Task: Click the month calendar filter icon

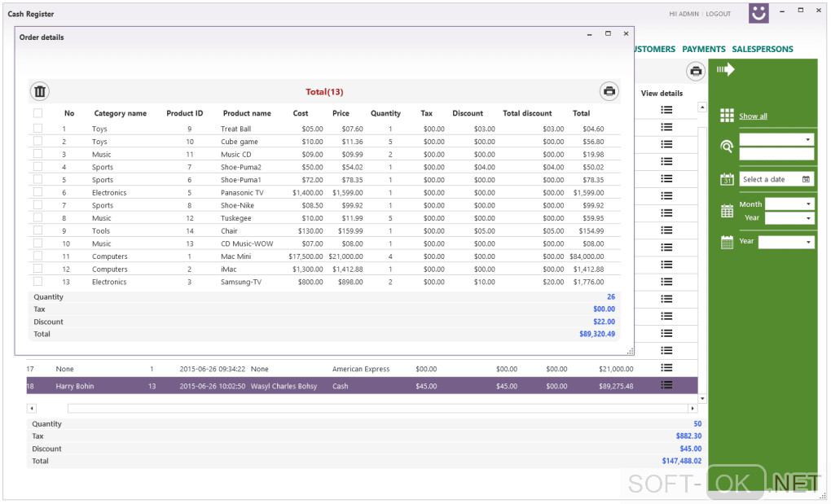Action: pyautogui.click(x=727, y=211)
